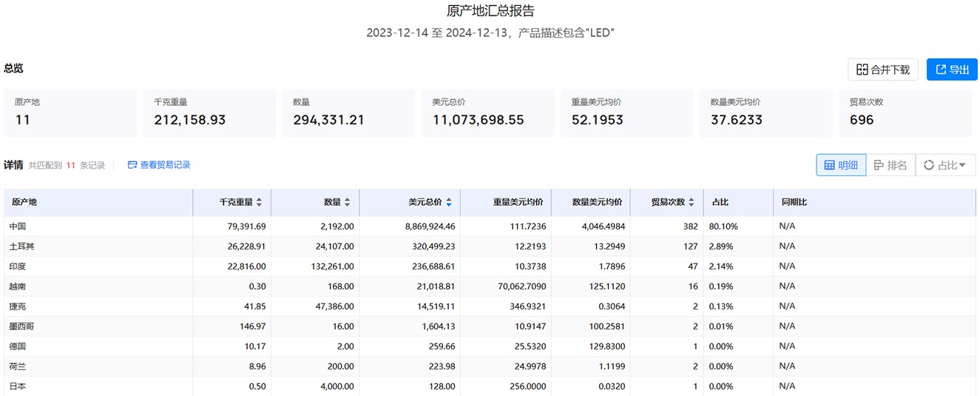Select the 捷克 row origin cell
Screen dimensions: 980x396
click(x=98, y=306)
